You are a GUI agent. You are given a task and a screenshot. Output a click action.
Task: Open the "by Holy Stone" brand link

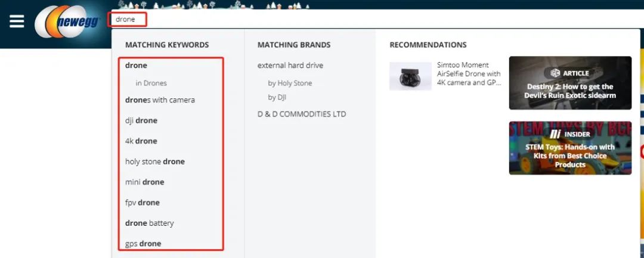click(x=290, y=83)
